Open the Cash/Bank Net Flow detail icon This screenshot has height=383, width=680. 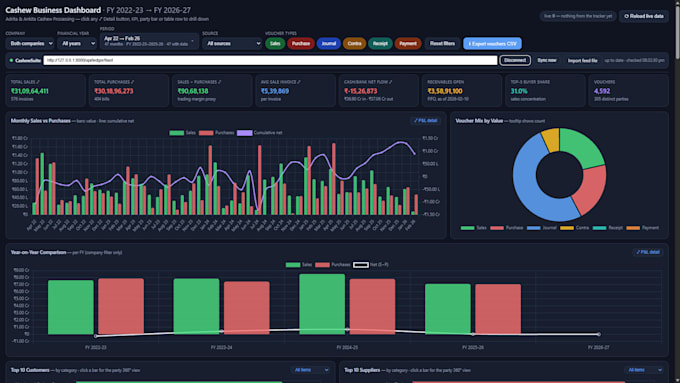click(391, 82)
